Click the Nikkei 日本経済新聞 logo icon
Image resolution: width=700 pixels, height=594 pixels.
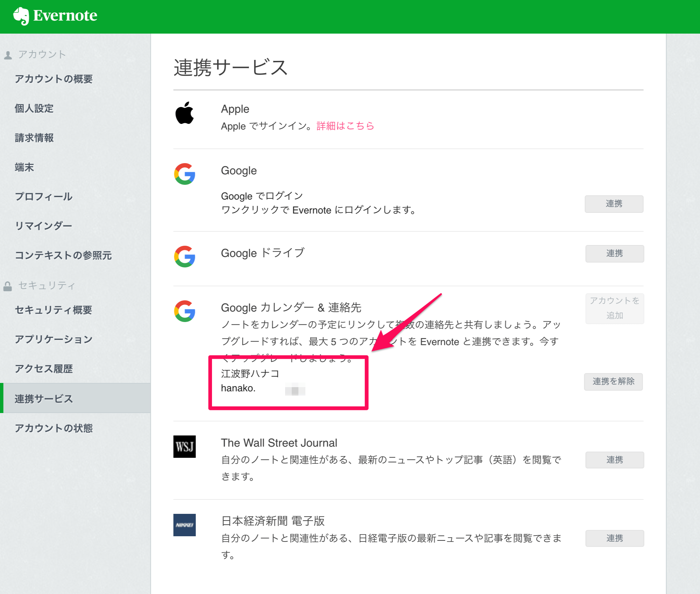(x=184, y=525)
